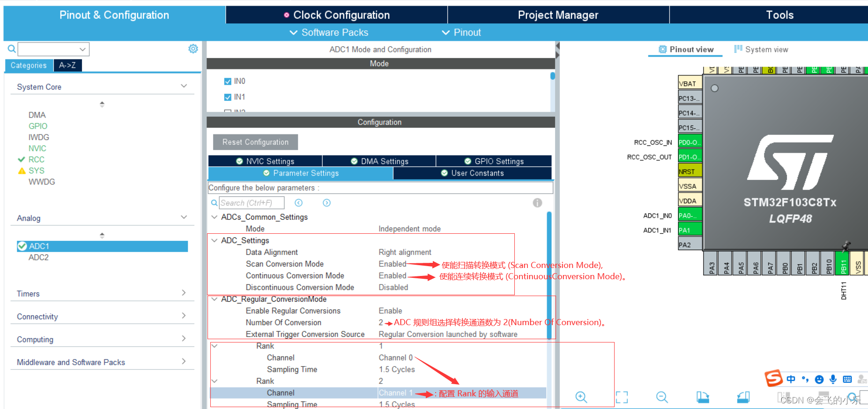Click the zoom in magnifier icon

581,397
